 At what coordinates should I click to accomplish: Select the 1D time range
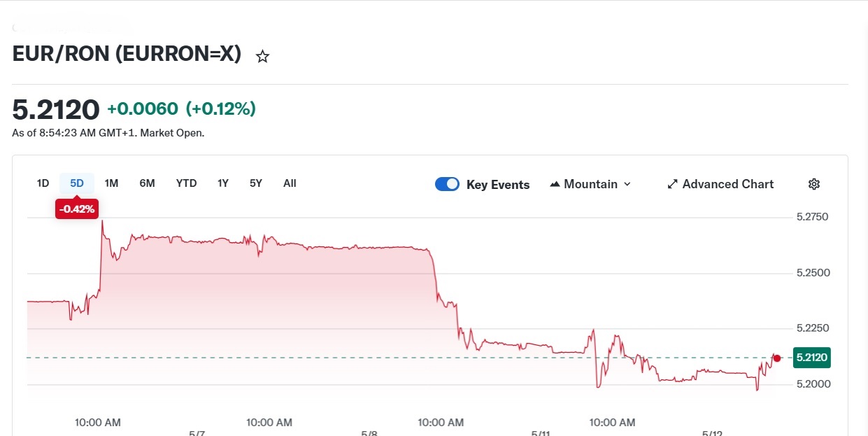click(x=43, y=183)
